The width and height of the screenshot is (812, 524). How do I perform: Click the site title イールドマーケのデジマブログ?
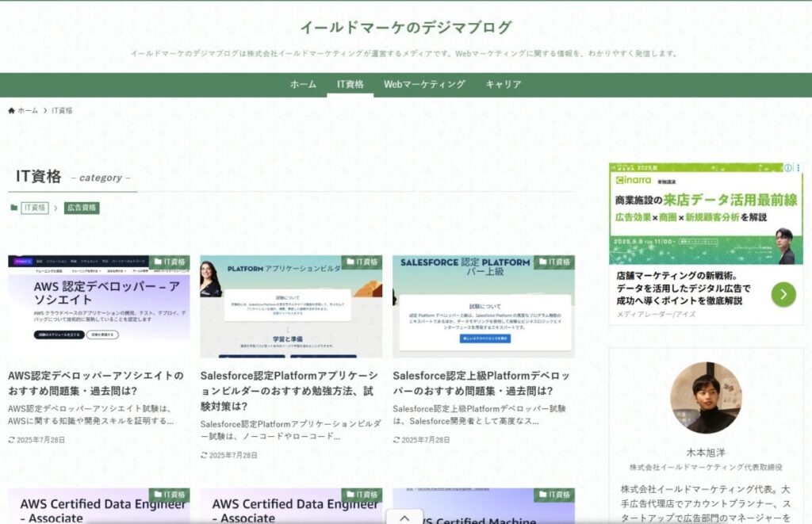(x=406, y=27)
